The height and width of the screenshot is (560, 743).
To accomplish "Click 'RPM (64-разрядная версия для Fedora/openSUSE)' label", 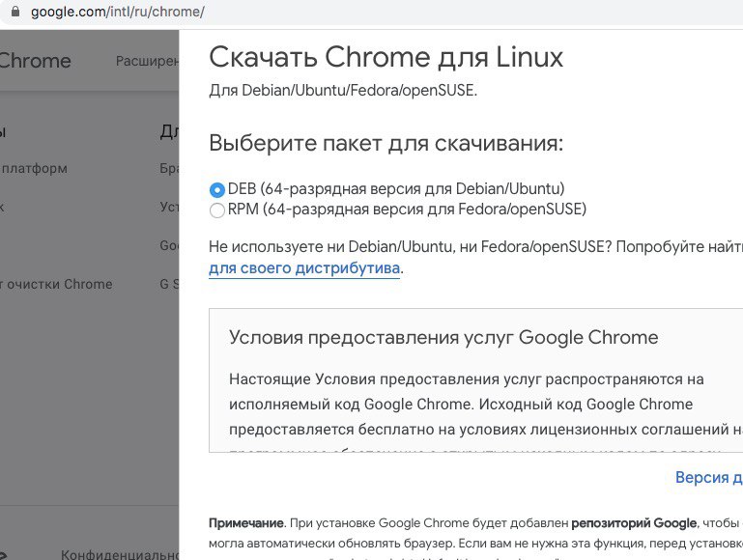I will coord(407,210).
